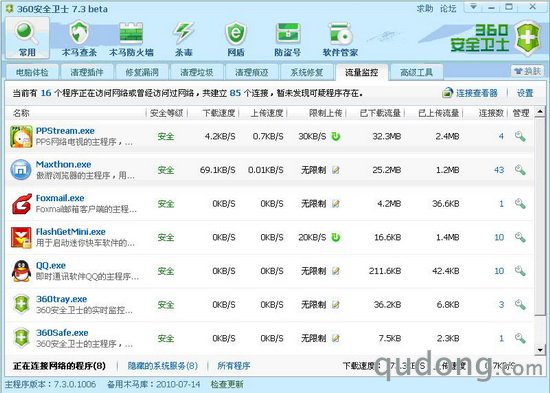550x393 pixels.
Task: Edit upload limit for Maxthon.exe
Action: click(x=336, y=170)
